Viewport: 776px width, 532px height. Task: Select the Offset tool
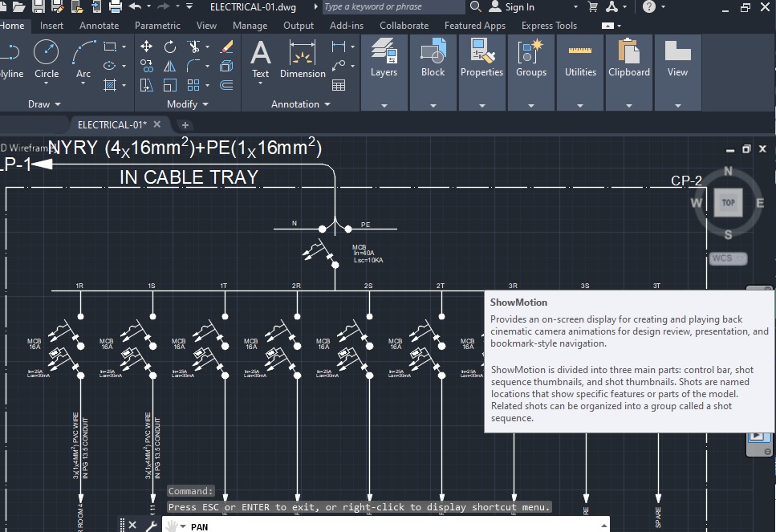[226, 85]
